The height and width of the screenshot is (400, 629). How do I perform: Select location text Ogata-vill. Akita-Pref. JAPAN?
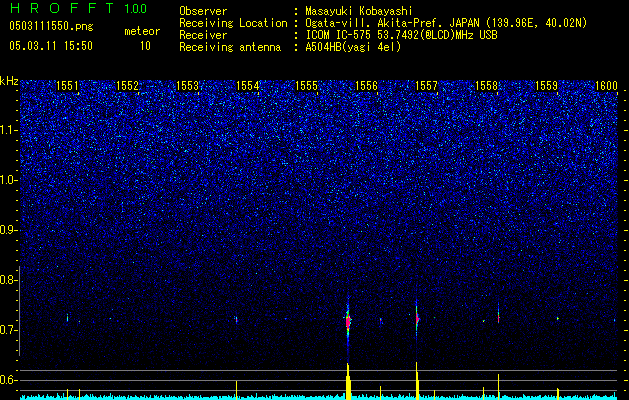click(x=391, y=24)
